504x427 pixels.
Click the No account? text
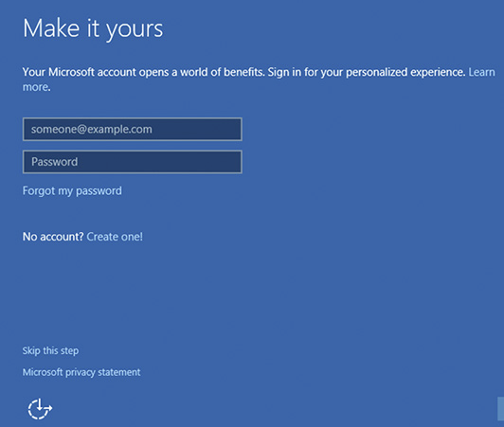coord(53,237)
